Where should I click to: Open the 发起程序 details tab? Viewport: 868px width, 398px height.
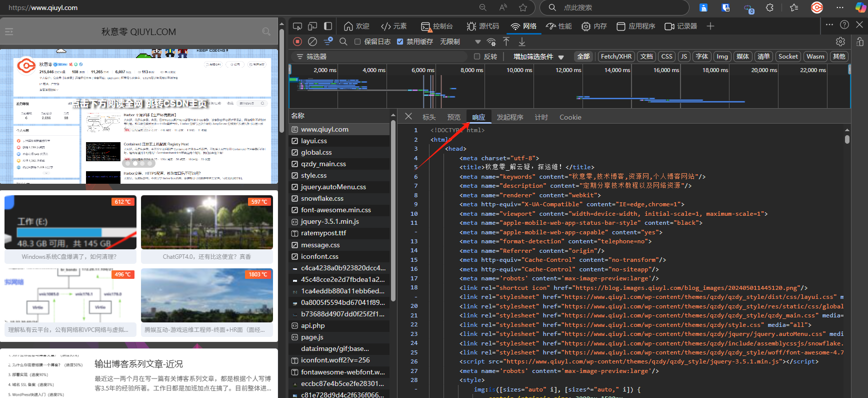[x=510, y=117]
